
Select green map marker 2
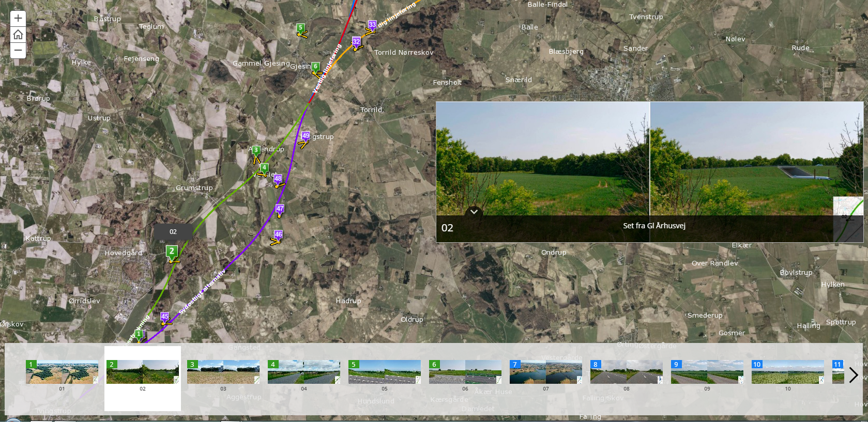pyautogui.click(x=172, y=252)
